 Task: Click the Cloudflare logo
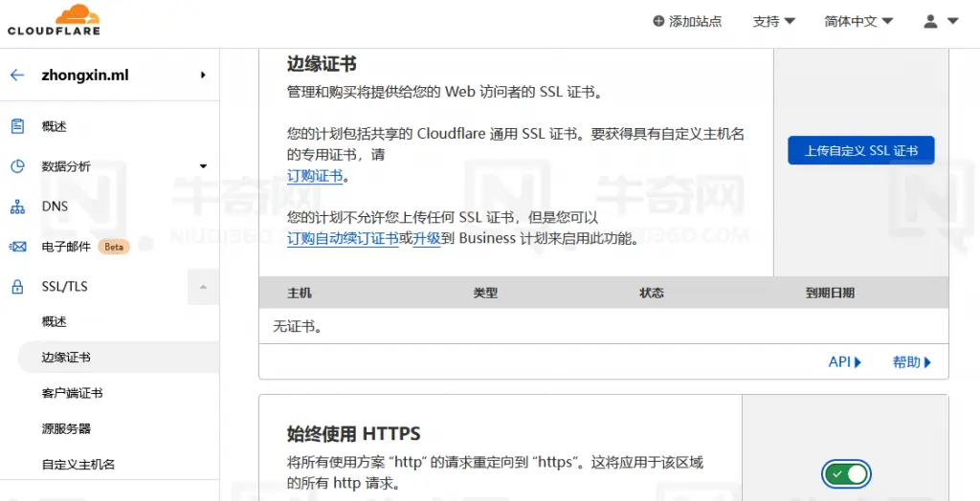tap(54, 20)
